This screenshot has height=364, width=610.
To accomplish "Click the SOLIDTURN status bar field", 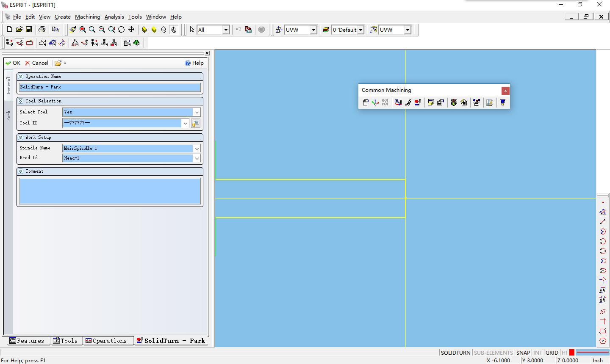I will coord(455,353).
